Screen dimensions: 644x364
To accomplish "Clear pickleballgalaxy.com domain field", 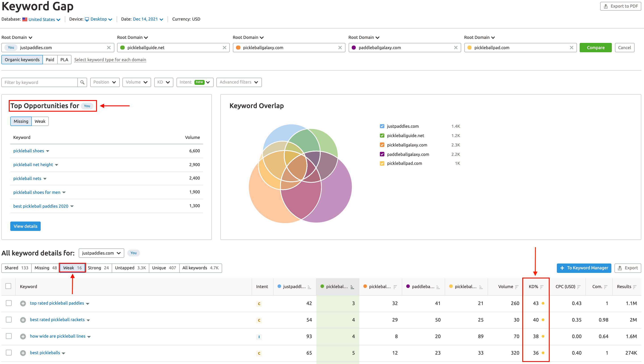I will tap(340, 48).
